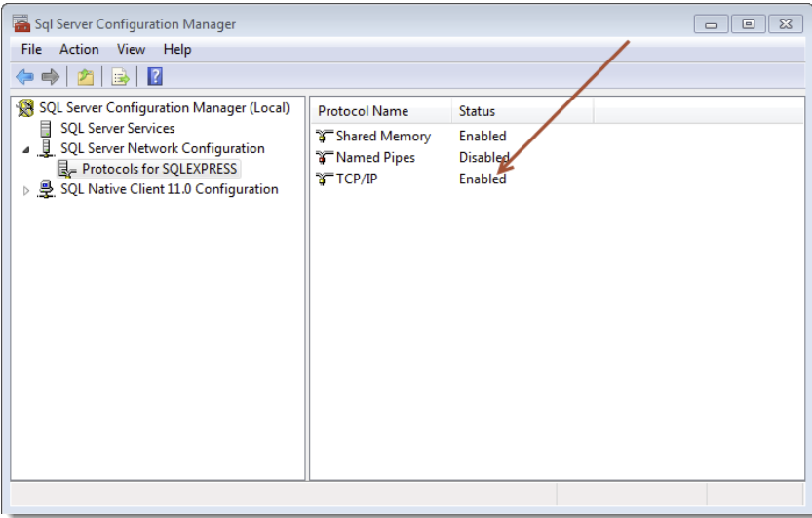Click the app icon in title bar
Viewport: 812px width, 518px height.
[x=21, y=23]
